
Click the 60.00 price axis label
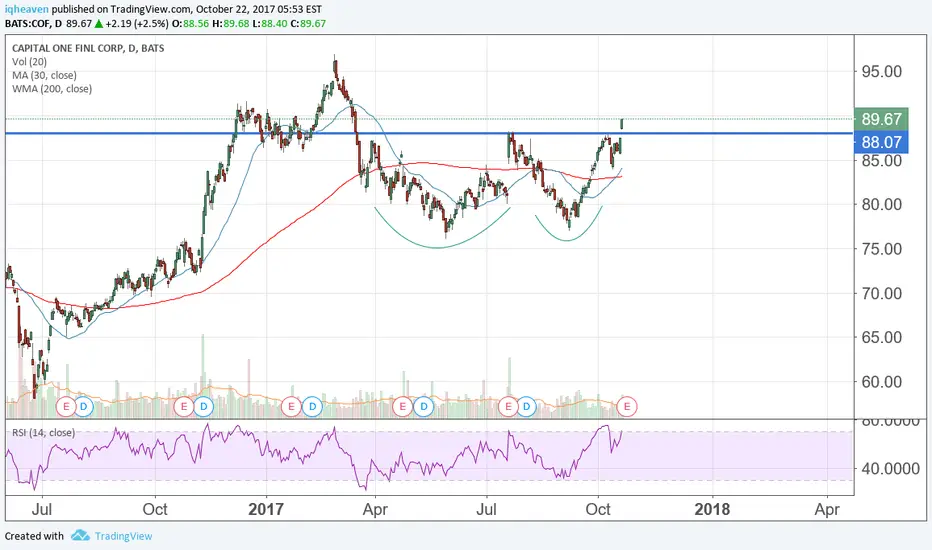[881, 382]
